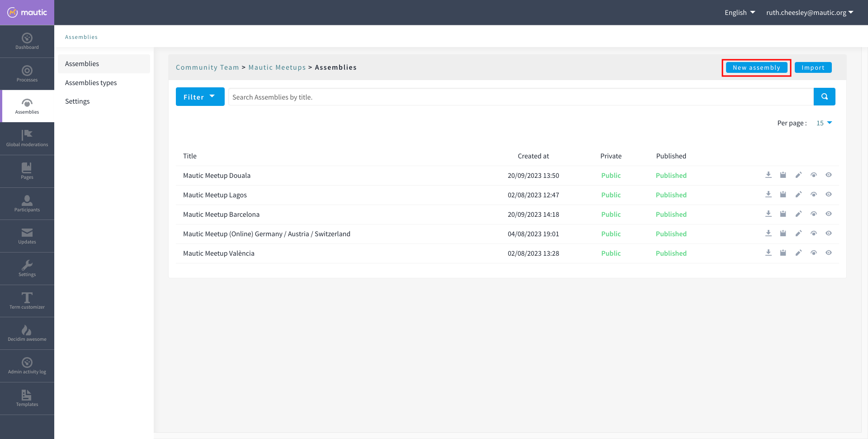Click the New assembly button
This screenshot has width=868, height=439.
pyautogui.click(x=756, y=68)
